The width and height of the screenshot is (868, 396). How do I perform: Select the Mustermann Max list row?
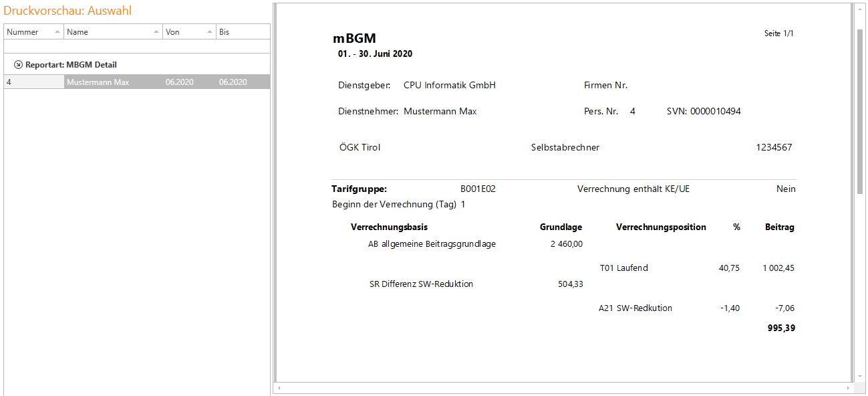coord(137,82)
